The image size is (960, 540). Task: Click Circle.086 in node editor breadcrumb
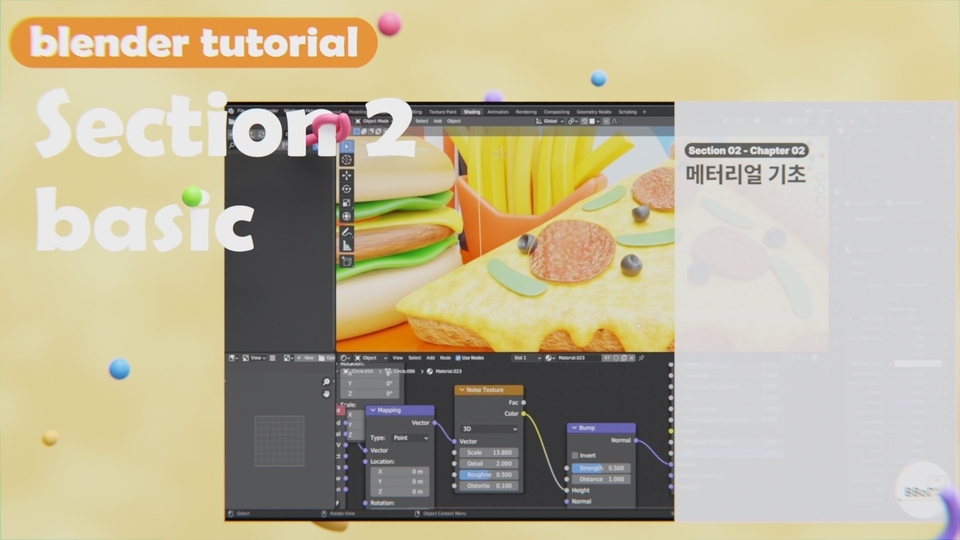pos(404,371)
